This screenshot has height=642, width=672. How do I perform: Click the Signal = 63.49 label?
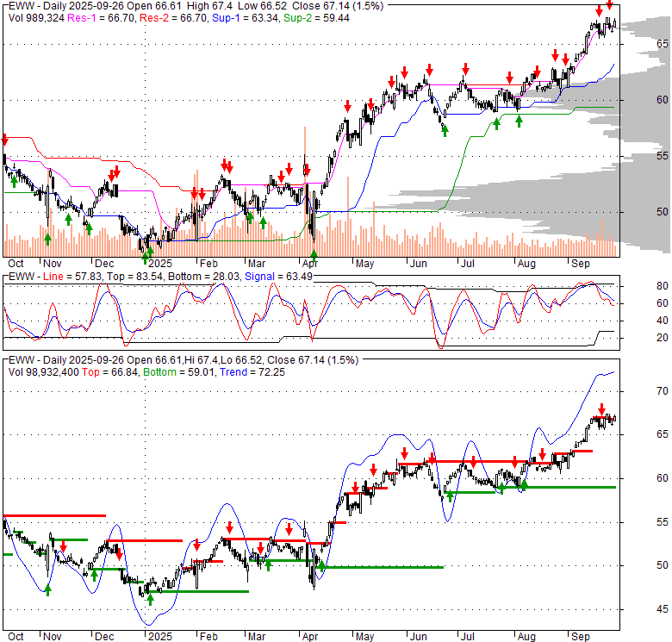[278, 277]
